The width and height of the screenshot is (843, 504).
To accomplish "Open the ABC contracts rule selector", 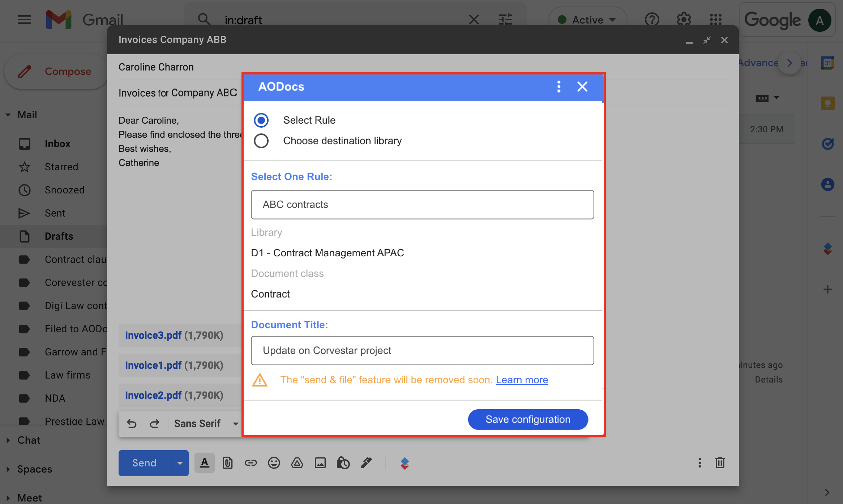I will [422, 205].
